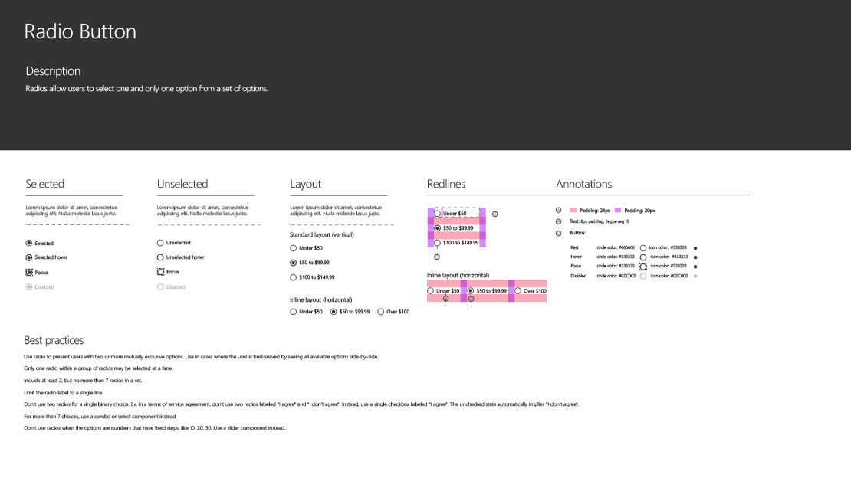Viewport: 851px width, 504px height.
Task: Click the Focus radio in the Unselected section
Action: [160, 272]
